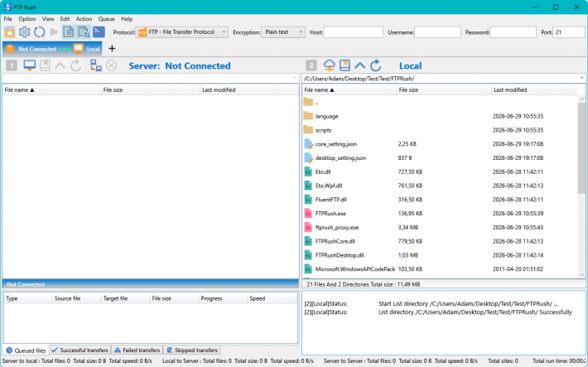Sort server files by Last modified

237,90
